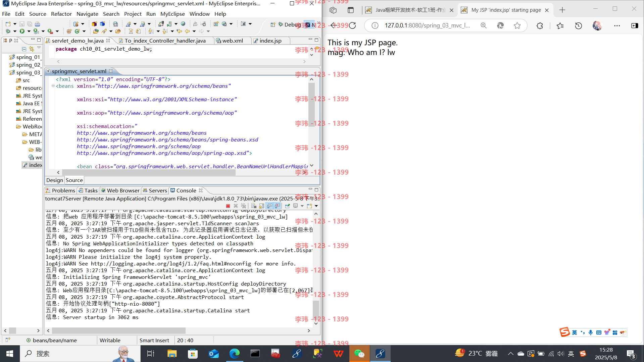Open the Open Console dropdown arrow
The height and width of the screenshot is (362, 644).
(x=316, y=206)
